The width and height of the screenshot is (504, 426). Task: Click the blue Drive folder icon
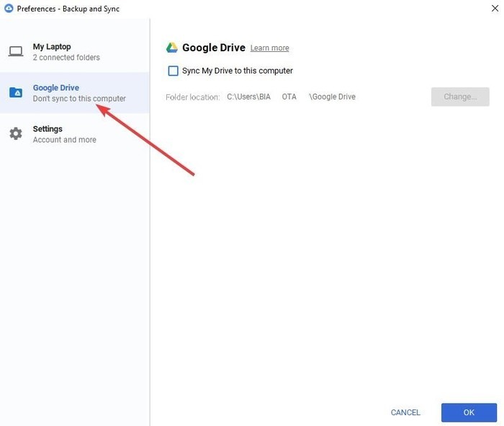pos(16,92)
